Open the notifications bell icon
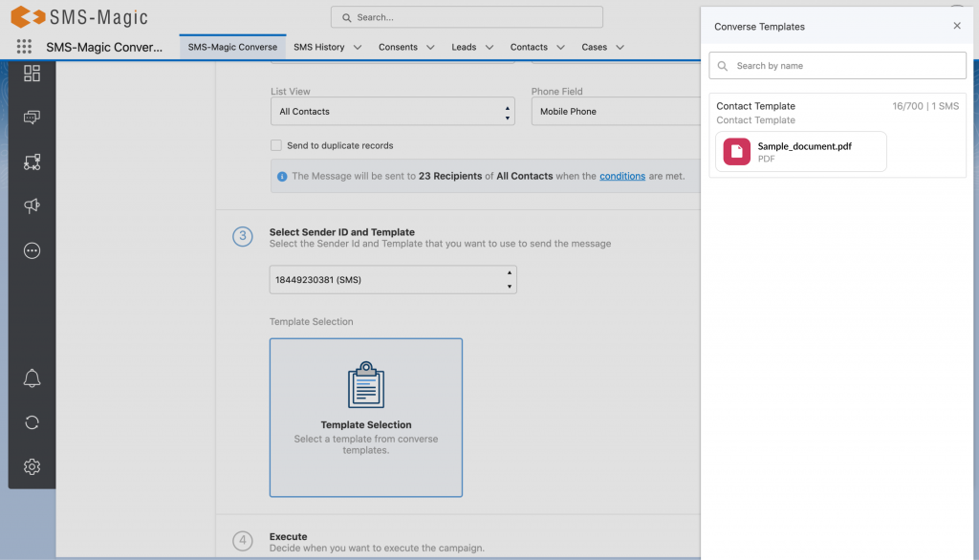Screen dimensions: 979x560 click(32, 378)
